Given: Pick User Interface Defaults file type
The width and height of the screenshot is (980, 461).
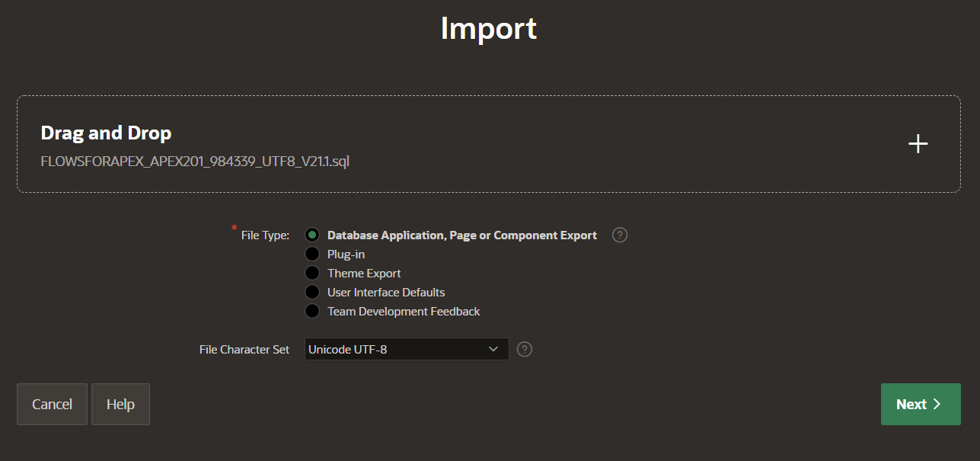Looking at the screenshot, I should pos(312,292).
